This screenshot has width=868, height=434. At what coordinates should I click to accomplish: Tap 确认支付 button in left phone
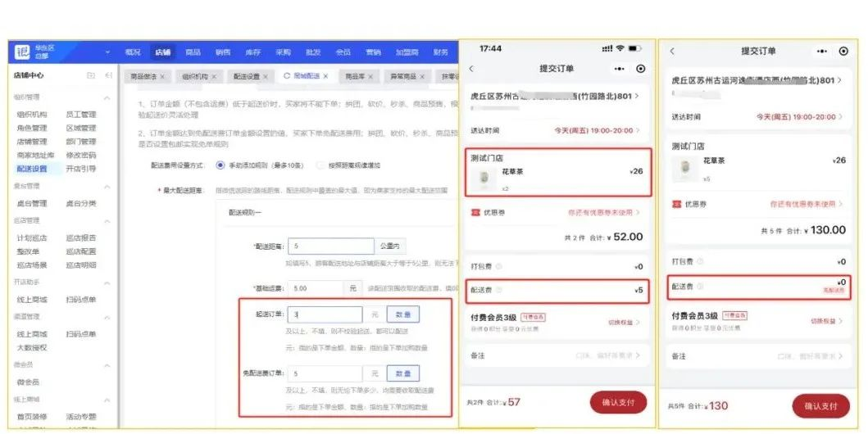(618, 404)
